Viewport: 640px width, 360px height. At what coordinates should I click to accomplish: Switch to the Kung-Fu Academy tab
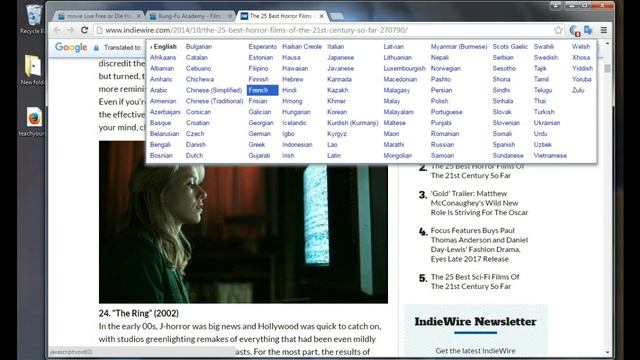pyautogui.click(x=191, y=16)
